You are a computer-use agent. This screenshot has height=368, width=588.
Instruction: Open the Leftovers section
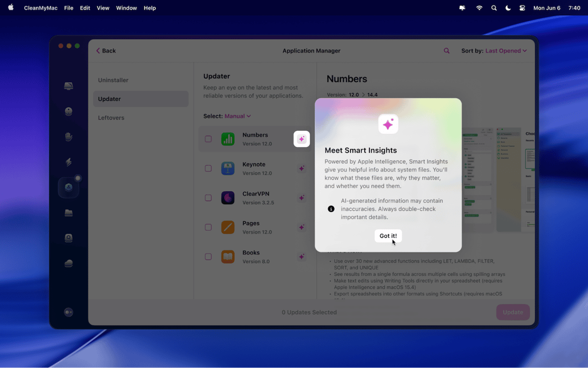(x=111, y=118)
